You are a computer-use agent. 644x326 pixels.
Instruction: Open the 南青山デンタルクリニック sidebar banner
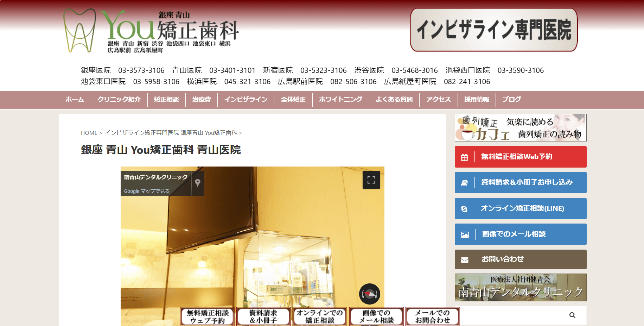[x=521, y=287]
